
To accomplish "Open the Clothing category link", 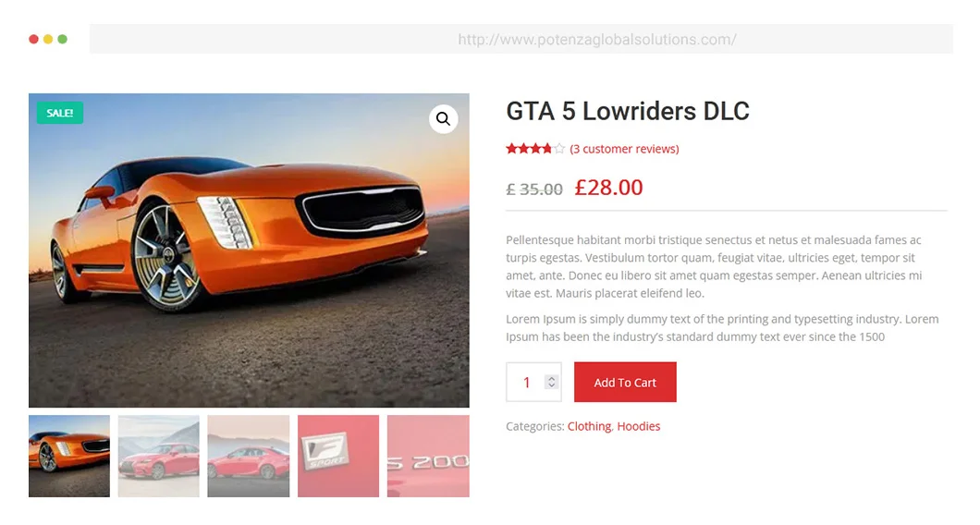I will (589, 426).
